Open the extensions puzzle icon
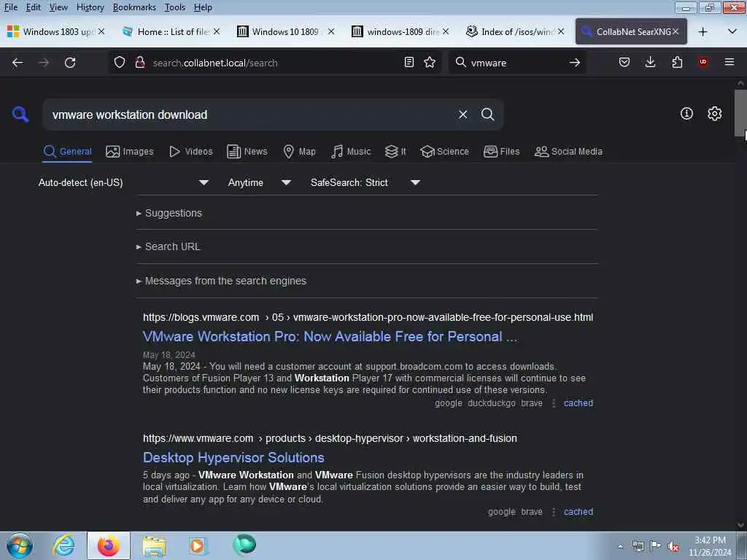Screen dimensions: 747x560 point(677,62)
